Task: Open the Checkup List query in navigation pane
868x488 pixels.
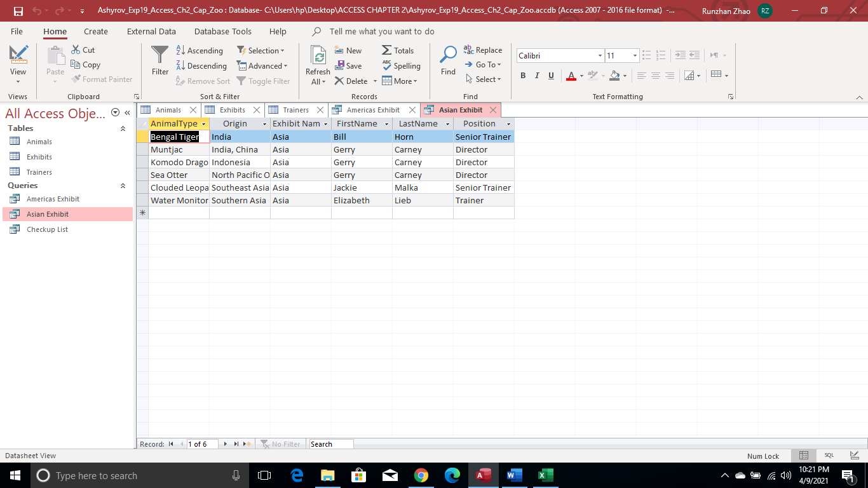Action: 47,229
